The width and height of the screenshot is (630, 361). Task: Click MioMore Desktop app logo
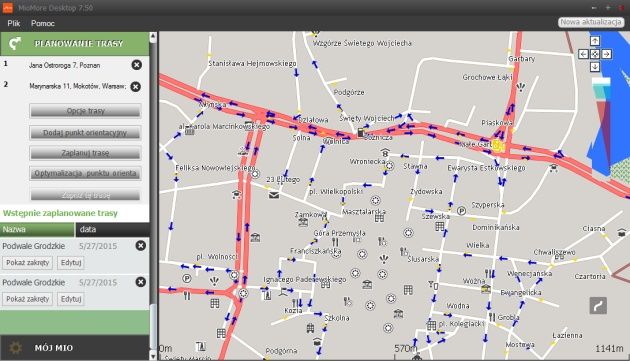click(8, 8)
